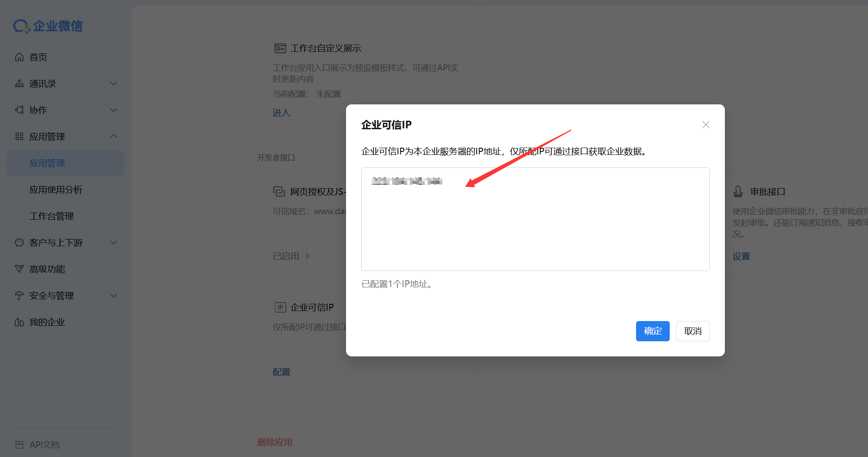Image resolution: width=868 pixels, height=457 pixels.
Task: Expand the 安全与管理 chevron
Action: (113, 295)
